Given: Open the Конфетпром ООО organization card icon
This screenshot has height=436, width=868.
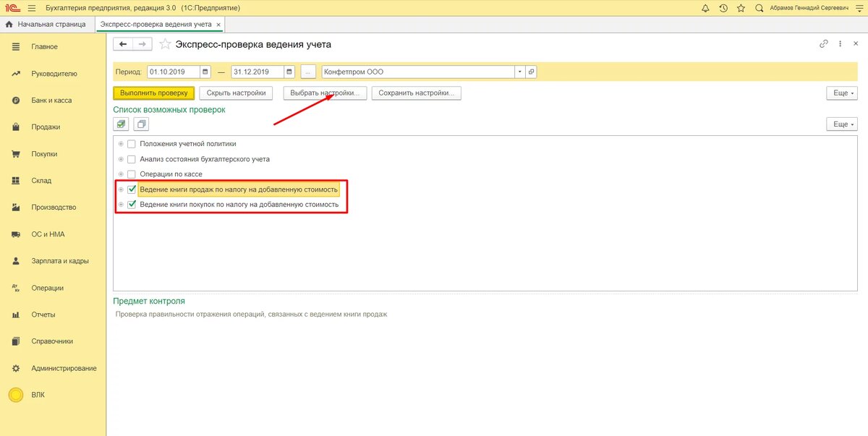Looking at the screenshot, I should [531, 72].
